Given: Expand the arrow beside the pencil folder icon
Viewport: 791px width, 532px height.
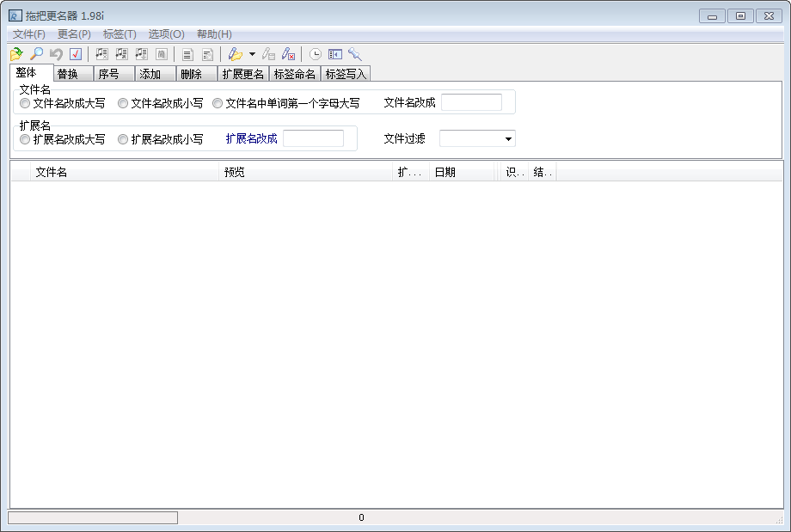Looking at the screenshot, I should pos(252,54).
